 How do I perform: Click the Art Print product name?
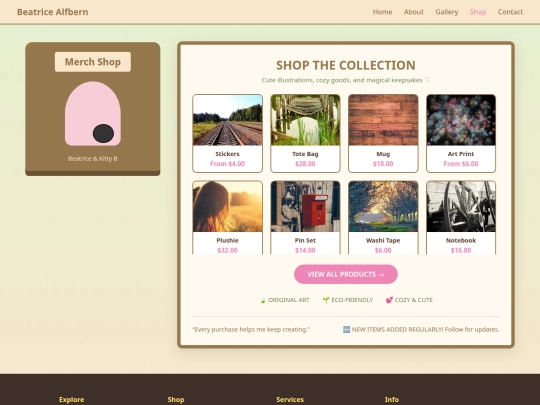(x=461, y=154)
